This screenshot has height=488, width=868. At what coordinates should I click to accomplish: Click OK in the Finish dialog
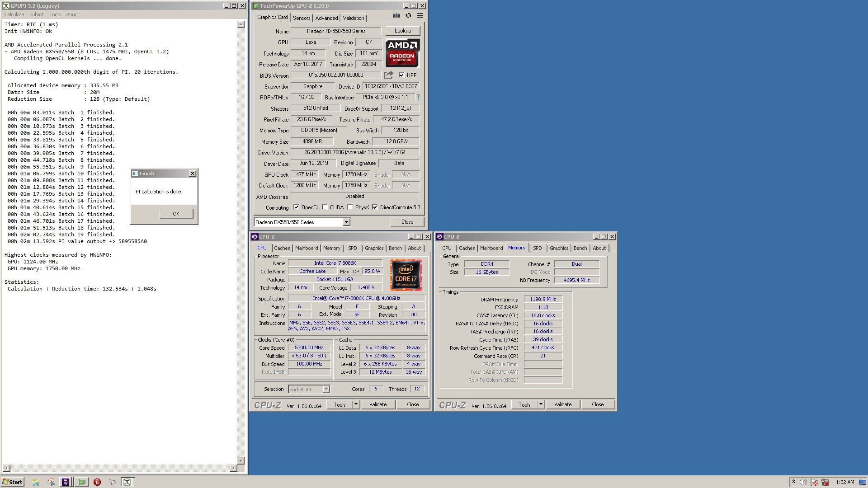click(176, 214)
